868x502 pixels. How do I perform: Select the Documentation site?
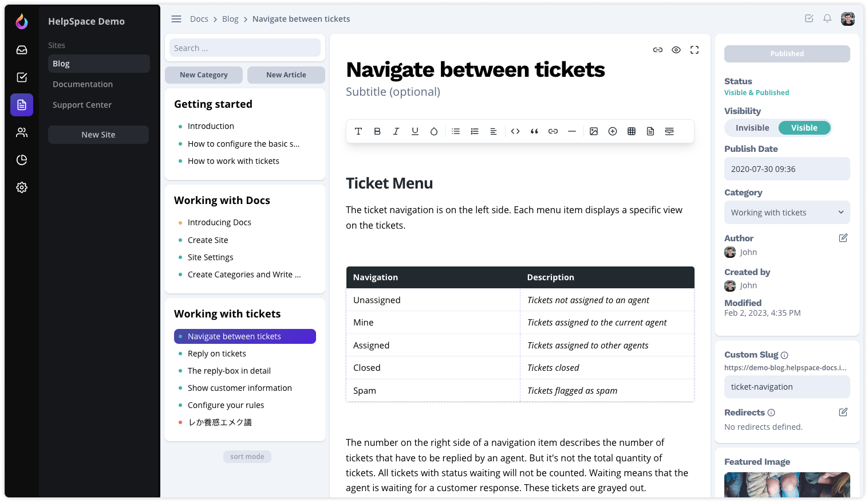[83, 84]
